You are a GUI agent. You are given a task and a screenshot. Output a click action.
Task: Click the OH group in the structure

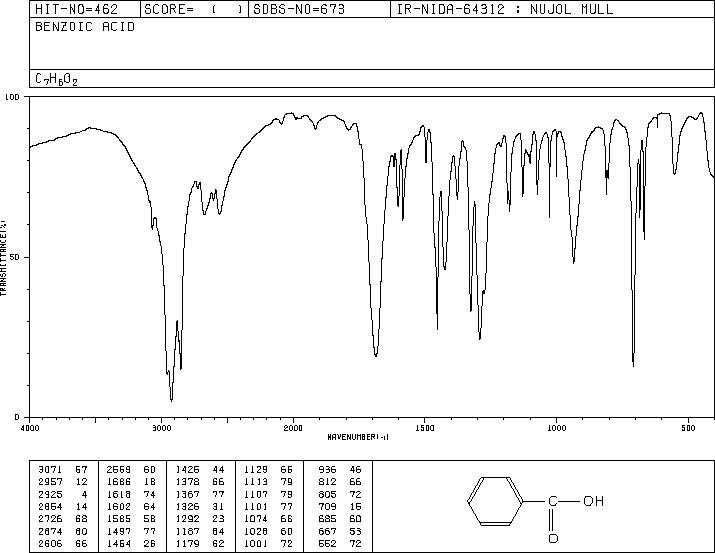pos(593,501)
